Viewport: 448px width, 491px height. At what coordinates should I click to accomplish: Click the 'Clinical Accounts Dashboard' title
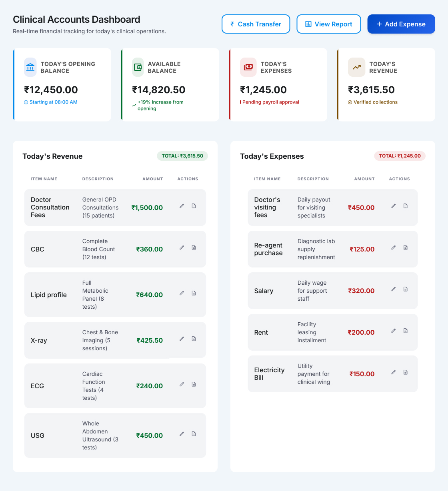point(76,20)
